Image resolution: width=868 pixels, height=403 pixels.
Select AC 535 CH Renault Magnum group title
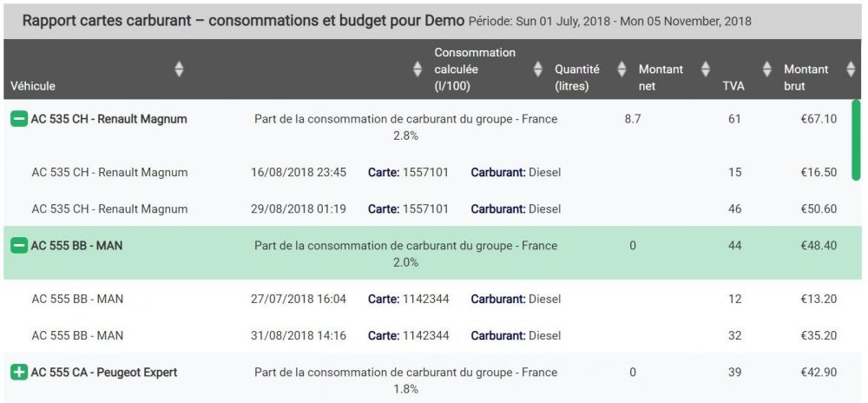pyautogui.click(x=109, y=119)
